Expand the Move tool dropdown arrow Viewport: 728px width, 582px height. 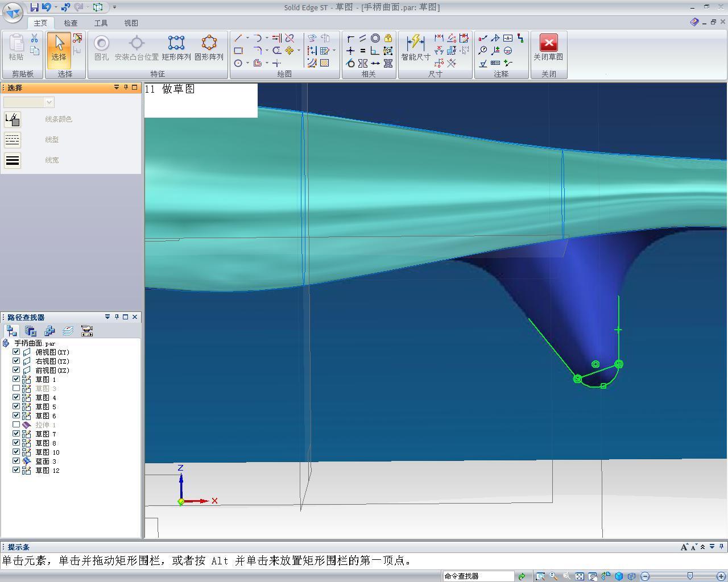pyautogui.click(x=299, y=51)
